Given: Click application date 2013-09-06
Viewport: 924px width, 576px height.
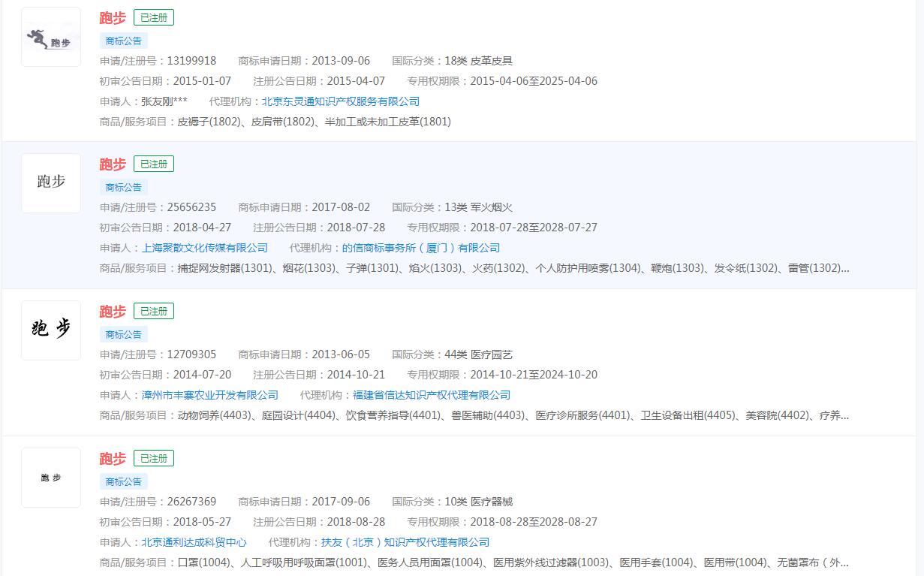Looking at the screenshot, I should [341, 61].
